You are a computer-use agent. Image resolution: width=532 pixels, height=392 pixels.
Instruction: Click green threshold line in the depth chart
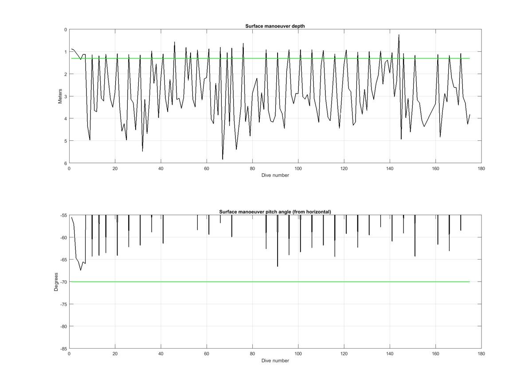270,58
